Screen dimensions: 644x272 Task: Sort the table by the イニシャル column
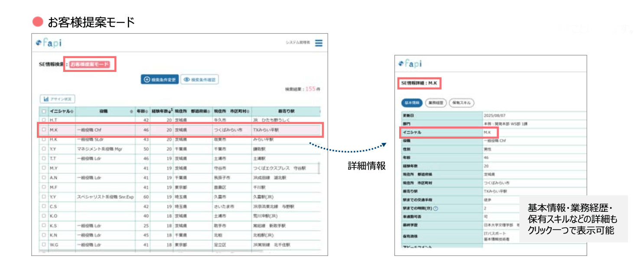coord(72,111)
